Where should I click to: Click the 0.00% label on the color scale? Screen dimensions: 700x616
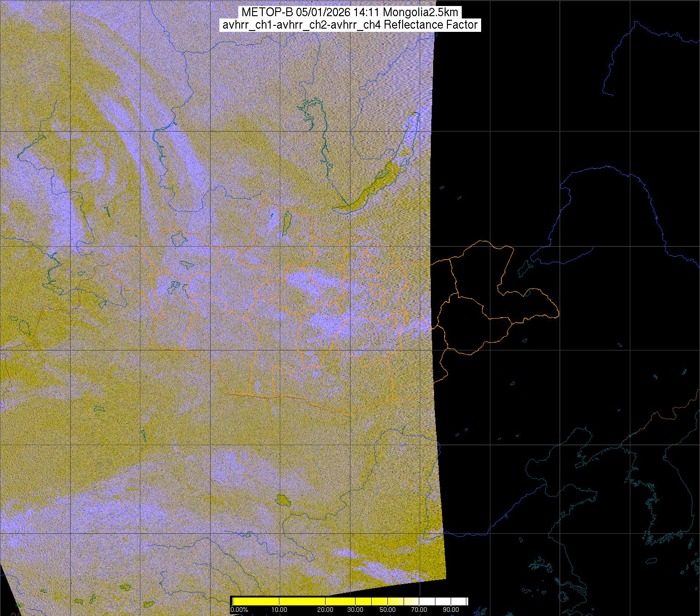[239, 610]
